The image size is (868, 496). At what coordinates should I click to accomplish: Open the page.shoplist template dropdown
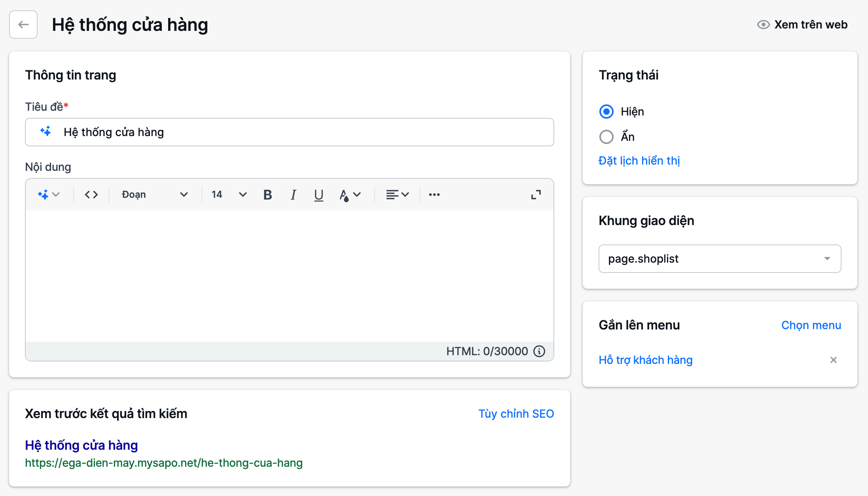point(720,259)
